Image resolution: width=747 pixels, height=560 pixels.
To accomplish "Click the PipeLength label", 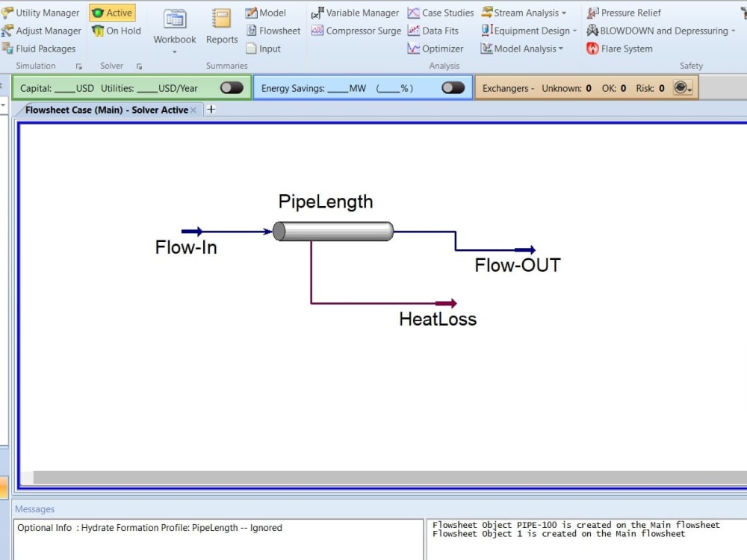I will coord(326,202).
